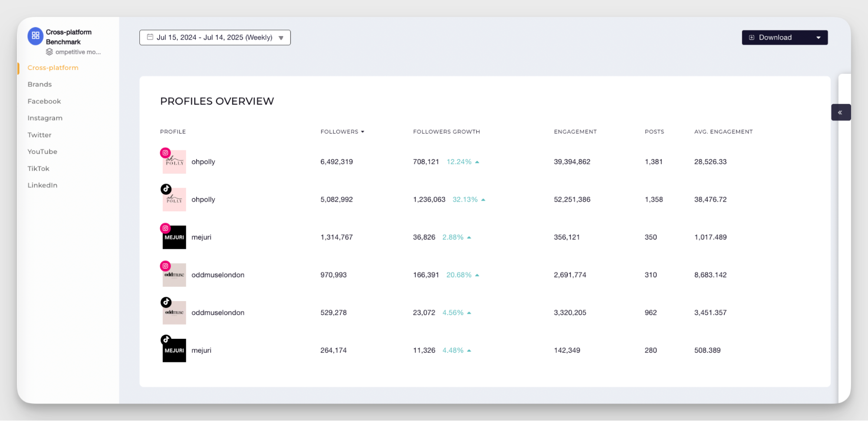The width and height of the screenshot is (868, 421).
Task: Click the Cross-platform Benchmark title
Action: [x=69, y=37]
